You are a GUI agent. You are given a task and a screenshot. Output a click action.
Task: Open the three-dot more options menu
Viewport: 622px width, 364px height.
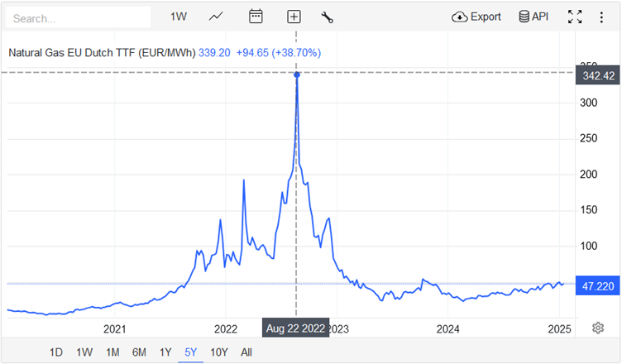[601, 17]
